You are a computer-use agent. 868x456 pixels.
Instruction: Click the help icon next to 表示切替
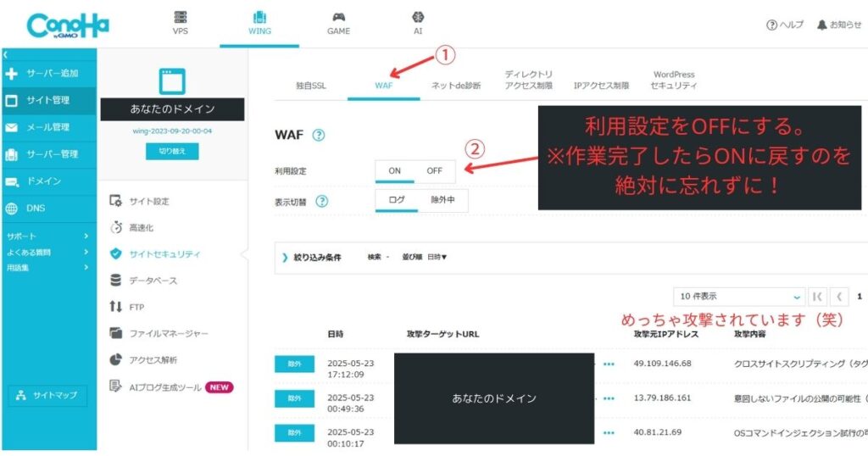[321, 202]
